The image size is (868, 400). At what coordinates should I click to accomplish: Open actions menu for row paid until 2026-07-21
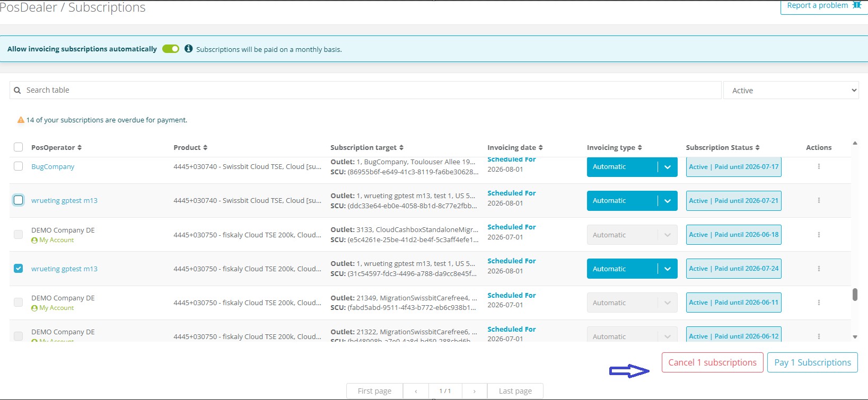tap(819, 200)
